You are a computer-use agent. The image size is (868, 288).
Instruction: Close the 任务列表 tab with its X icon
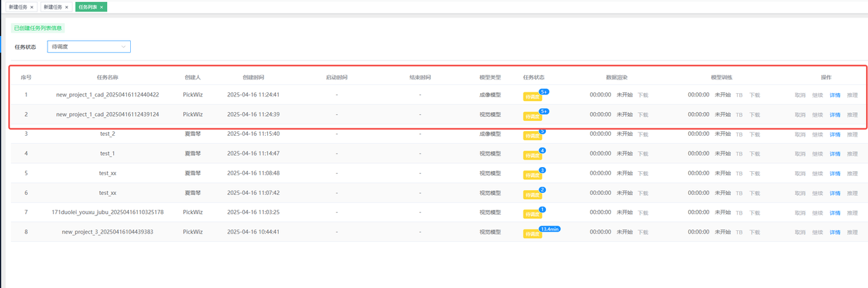coord(102,7)
